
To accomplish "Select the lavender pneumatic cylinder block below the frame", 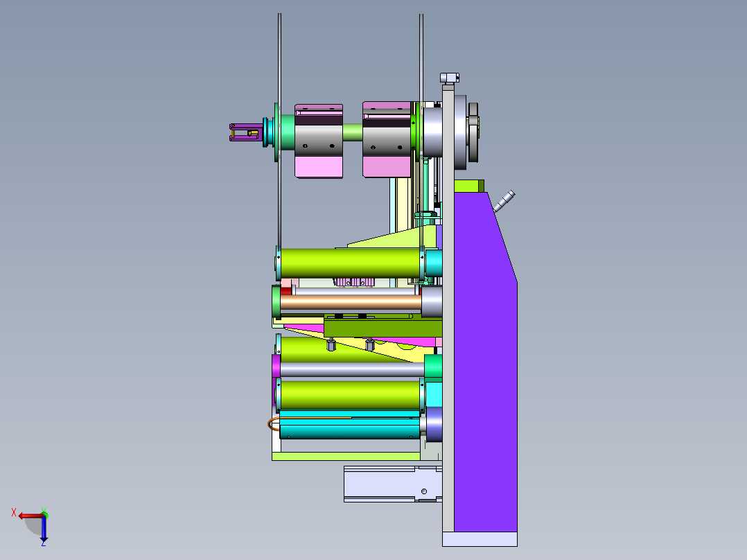I will 392,484.
